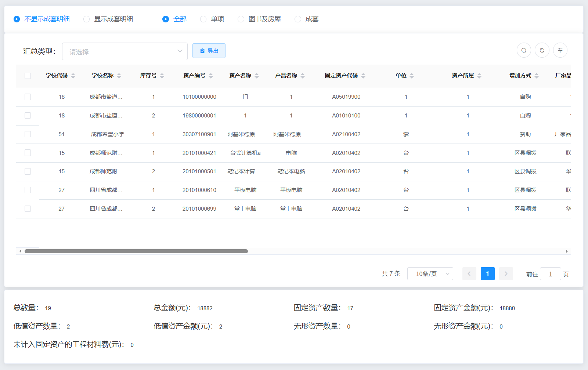Select the 单项 radio option

click(203, 19)
